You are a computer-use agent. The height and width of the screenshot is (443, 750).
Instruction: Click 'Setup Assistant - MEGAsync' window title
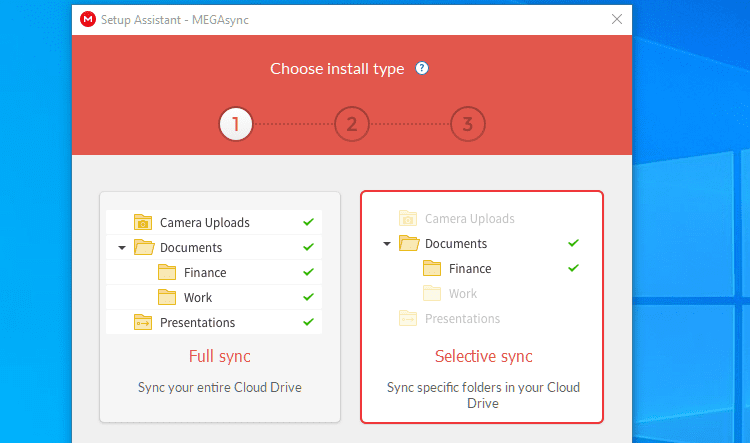coord(175,20)
